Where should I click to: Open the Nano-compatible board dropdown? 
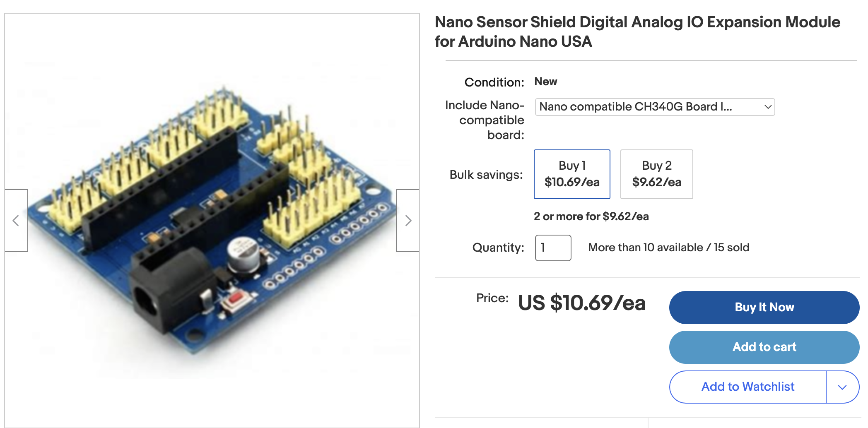[654, 107]
